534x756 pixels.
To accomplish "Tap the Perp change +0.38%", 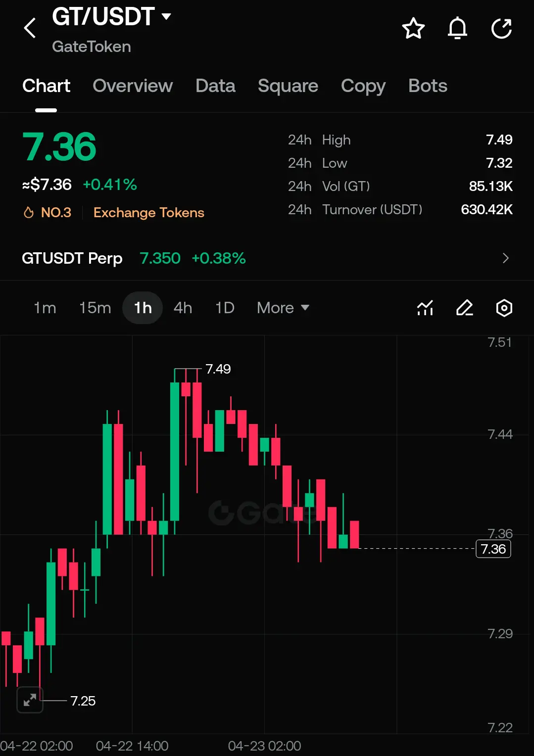I will pyautogui.click(x=218, y=258).
